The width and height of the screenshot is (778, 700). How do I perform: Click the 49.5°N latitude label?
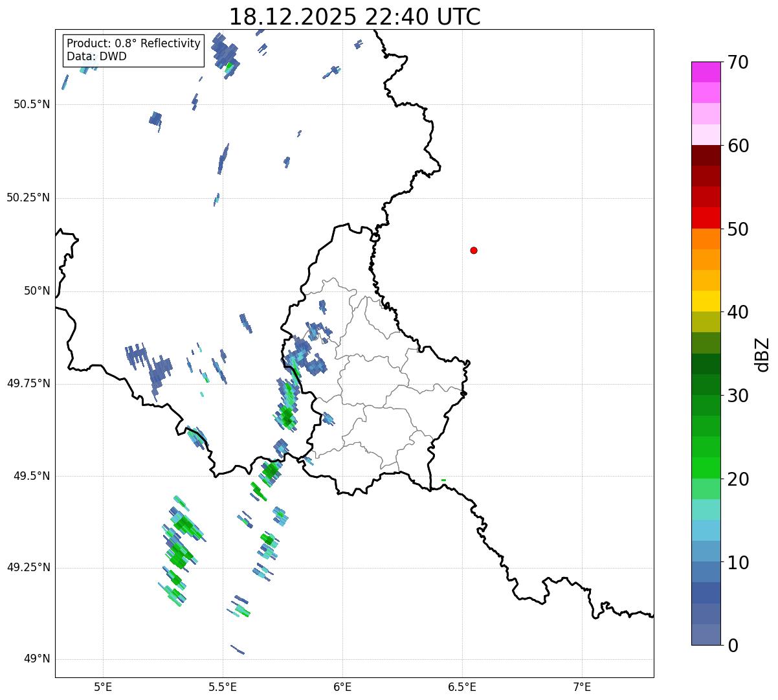click(31, 476)
